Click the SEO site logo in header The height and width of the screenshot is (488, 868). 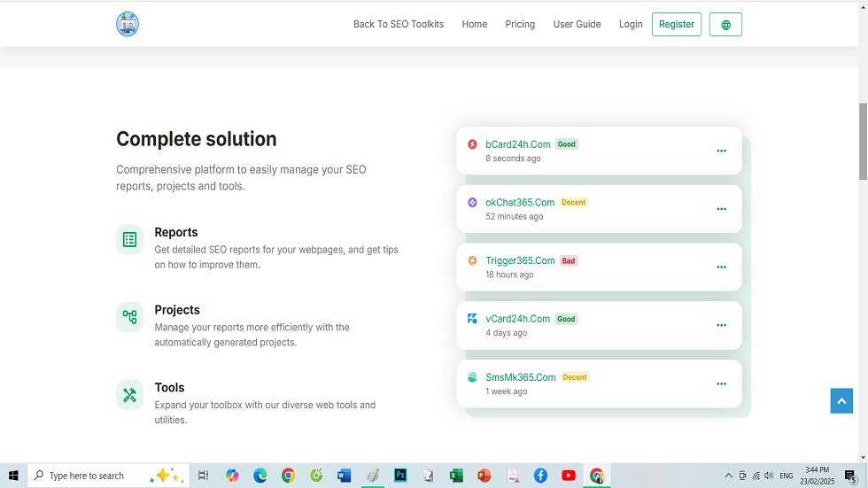coord(128,24)
